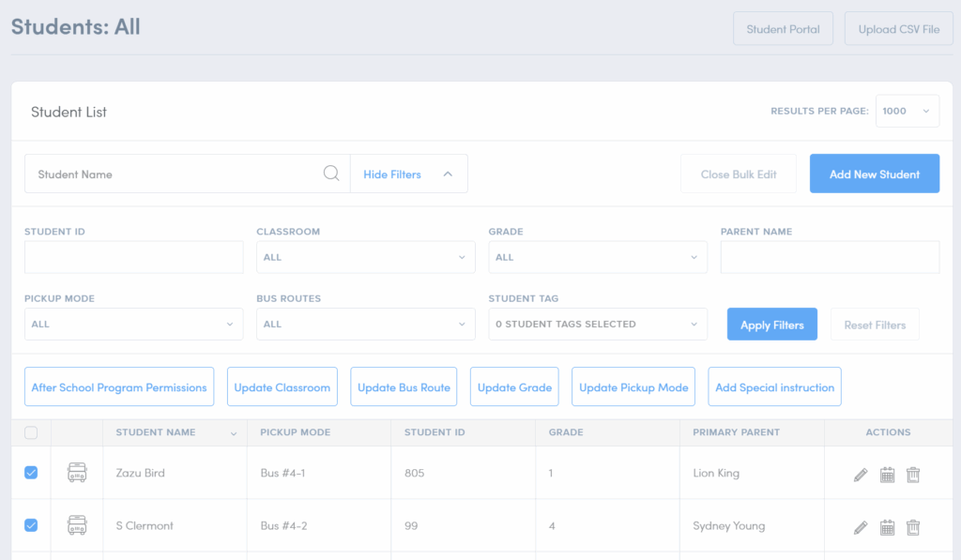Click Add Special instruction button
961x560 pixels.
coord(774,386)
